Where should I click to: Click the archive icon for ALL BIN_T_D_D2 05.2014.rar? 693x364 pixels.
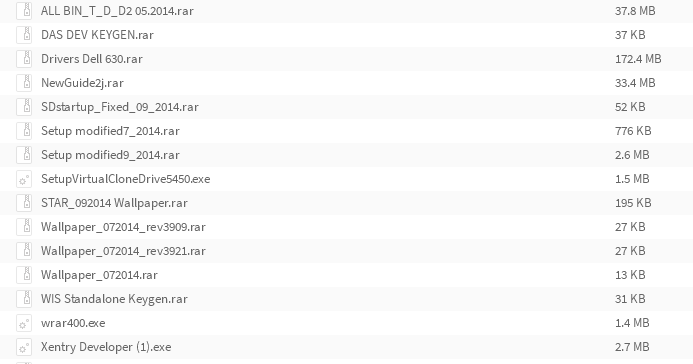click(x=24, y=11)
